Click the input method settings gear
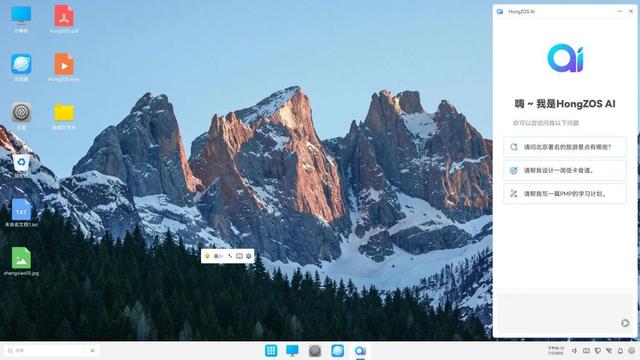Viewport: 640px width, 360px height. pyautogui.click(x=249, y=256)
